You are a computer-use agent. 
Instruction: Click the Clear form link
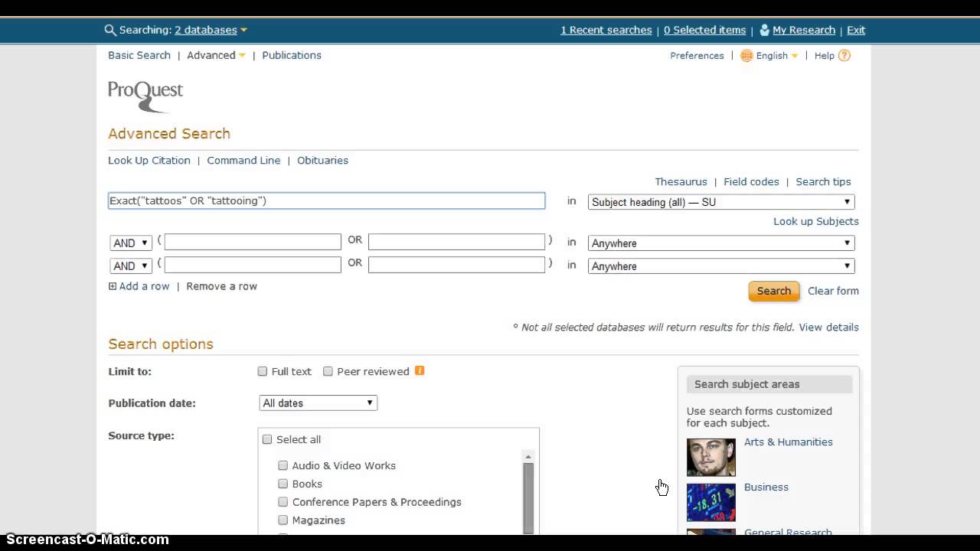coord(833,291)
